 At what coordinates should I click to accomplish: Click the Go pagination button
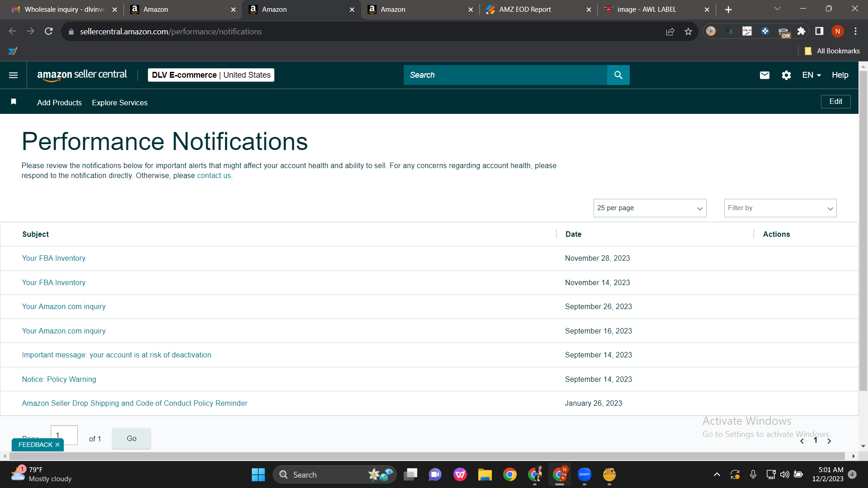coord(132,438)
